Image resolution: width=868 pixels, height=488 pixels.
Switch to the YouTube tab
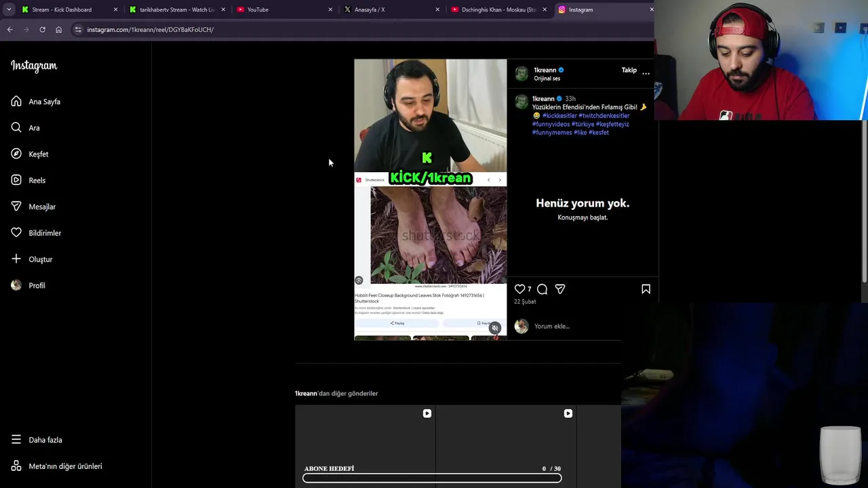coord(258,9)
